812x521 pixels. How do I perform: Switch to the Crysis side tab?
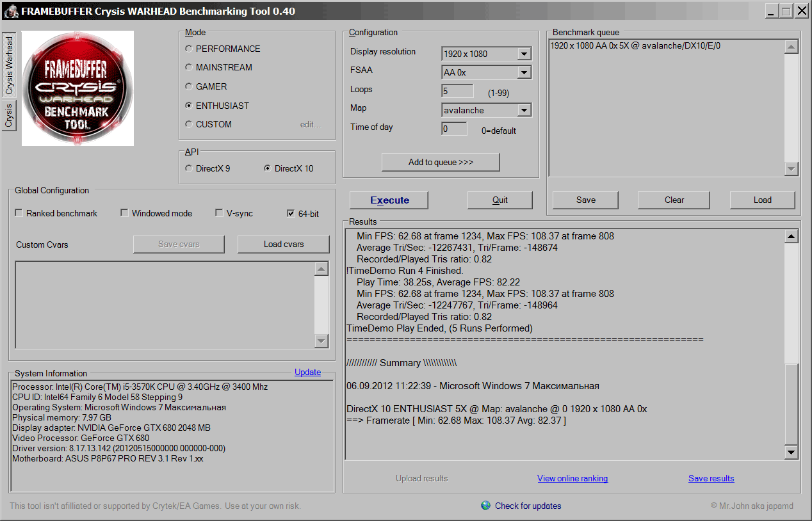click(9, 116)
